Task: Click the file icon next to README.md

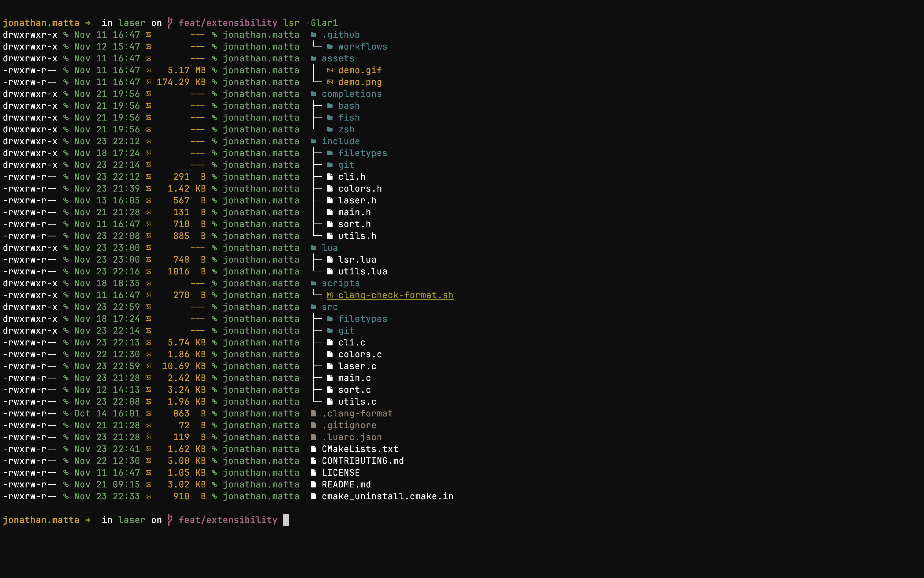Action: point(313,484)
